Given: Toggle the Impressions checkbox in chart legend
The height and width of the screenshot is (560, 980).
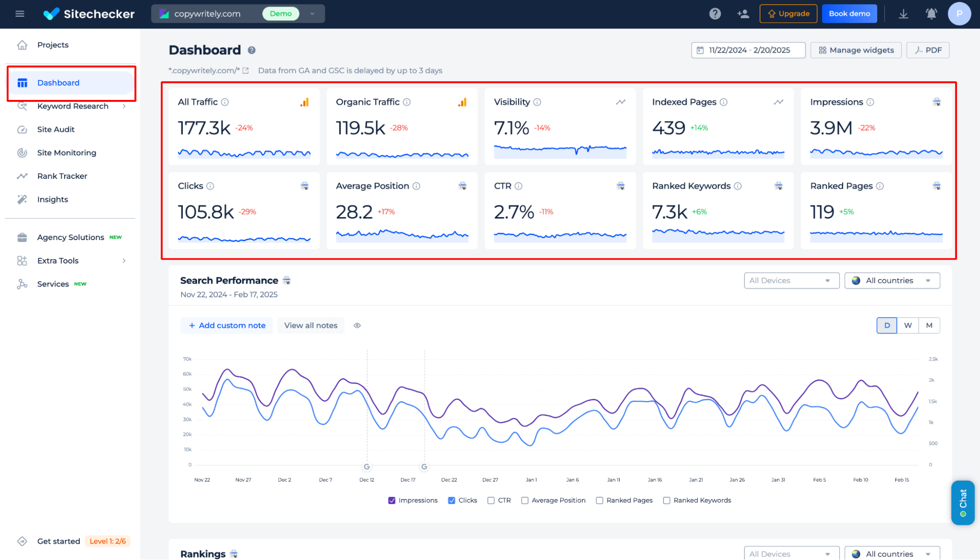Looking at the screenshot, I should [390, 500].
